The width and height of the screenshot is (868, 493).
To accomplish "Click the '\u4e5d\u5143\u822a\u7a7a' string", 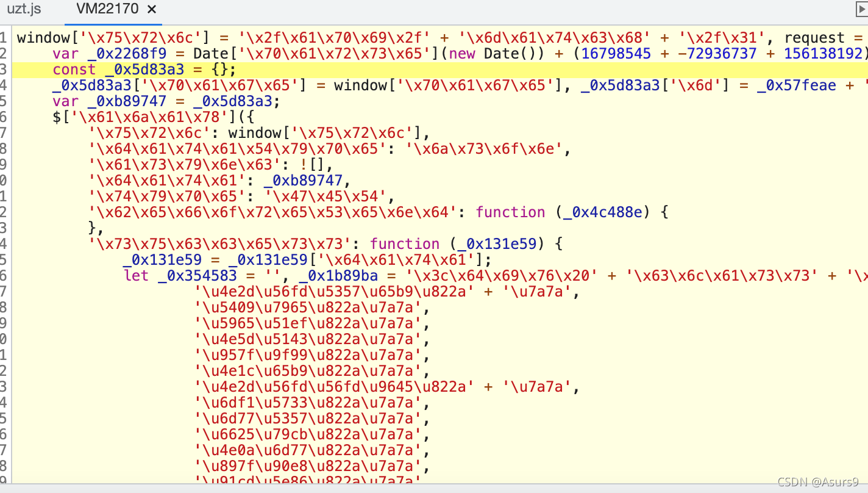I will 308,339.
